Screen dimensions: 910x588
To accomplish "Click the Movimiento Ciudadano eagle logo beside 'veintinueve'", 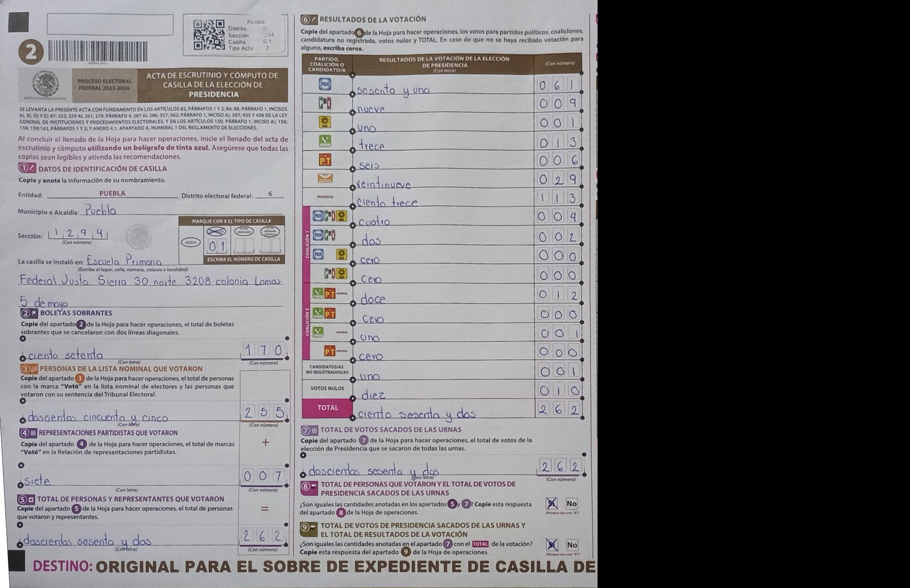I will tap(325, 179).
